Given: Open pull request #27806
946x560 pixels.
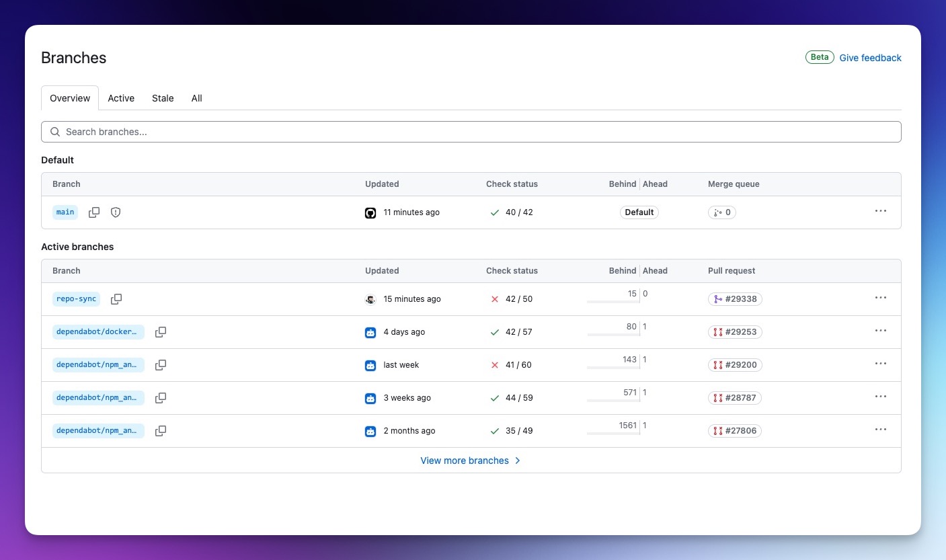Looking at the screenshot, I should (x=735, y=431).
